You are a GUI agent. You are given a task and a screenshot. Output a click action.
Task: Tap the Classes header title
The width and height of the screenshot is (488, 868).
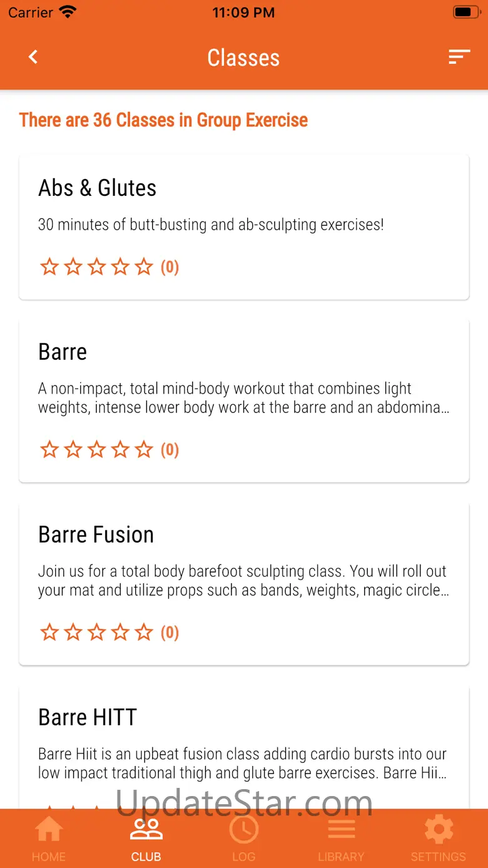[x=243, y=58]
